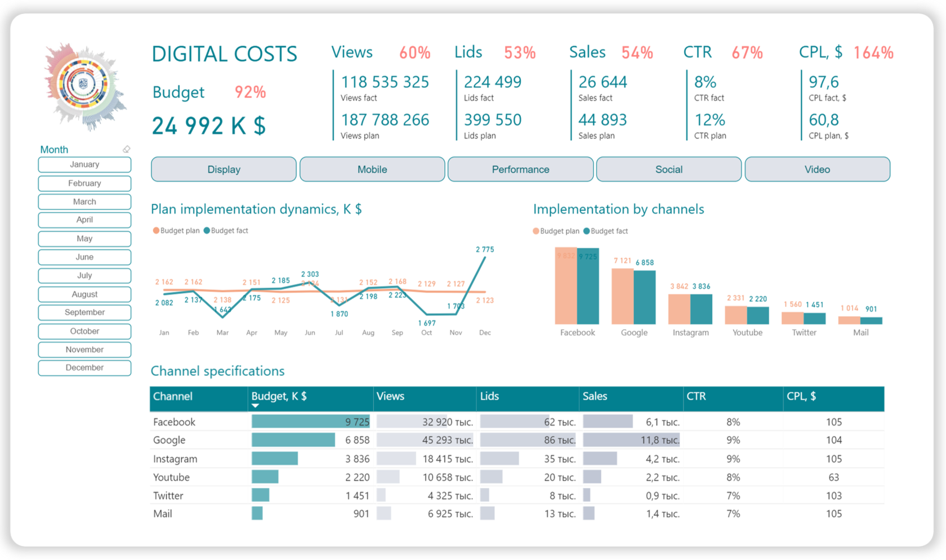Click Facebook's bar in Implementation by channels
The height and width of the screenshot is (560, 946).
[x=577, y=287]
